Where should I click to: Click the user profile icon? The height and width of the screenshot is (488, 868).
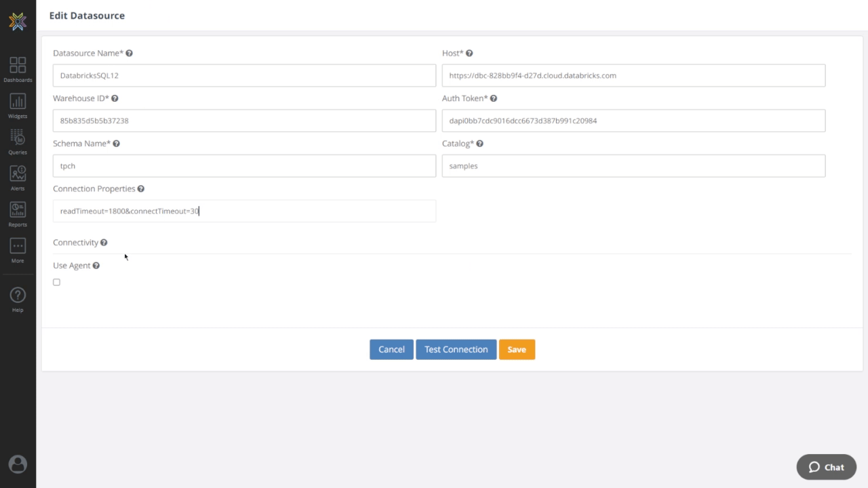tap(18, 464)
